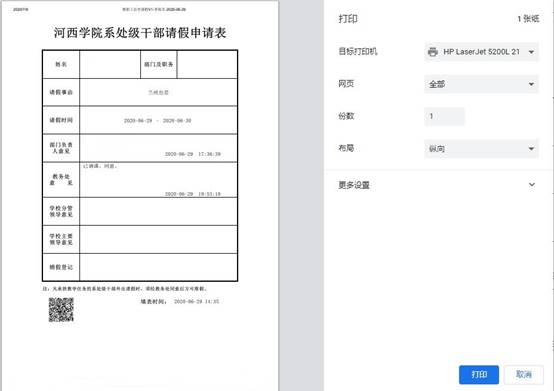The height and width of the screenshot is (391, 554).
Task: Click the blue 打印 (Print) button
Action: 479,374
